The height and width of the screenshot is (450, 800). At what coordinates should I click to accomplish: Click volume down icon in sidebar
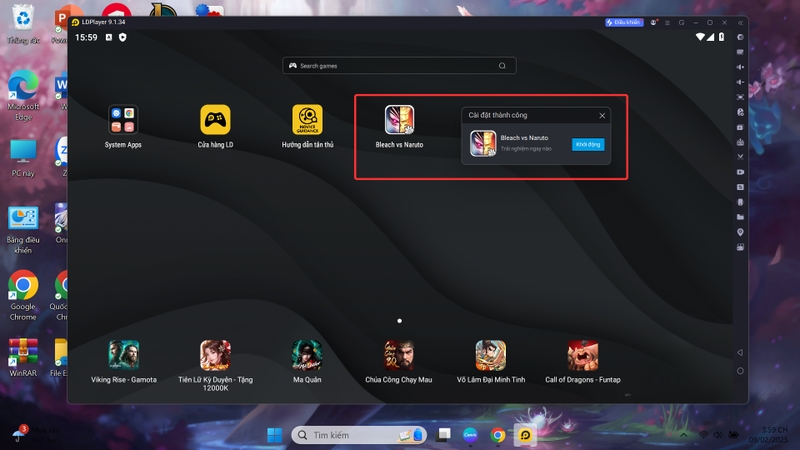click(x=740, y=82)
